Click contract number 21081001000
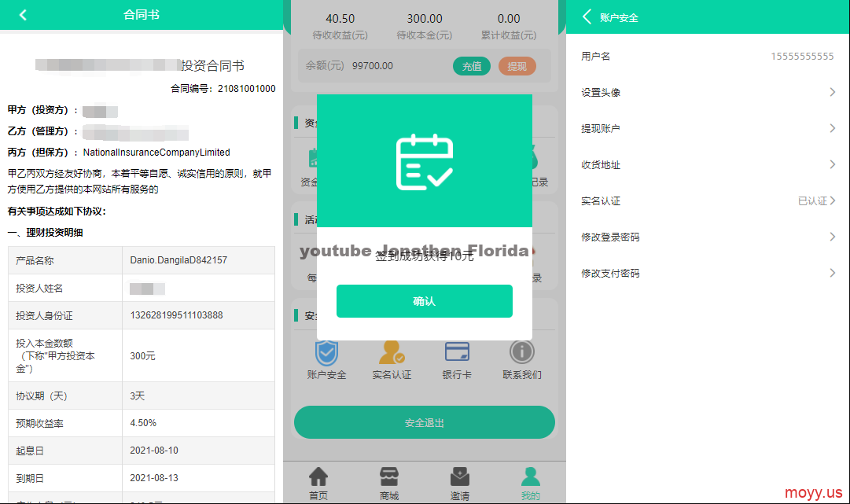The width and height of the screenshot is (850, 504). tap(247, 88)
